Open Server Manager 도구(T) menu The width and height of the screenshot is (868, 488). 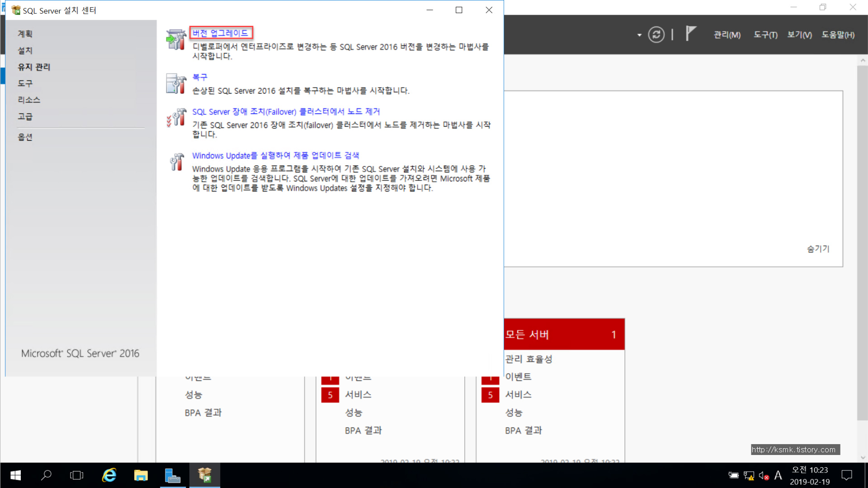(765, 35)
